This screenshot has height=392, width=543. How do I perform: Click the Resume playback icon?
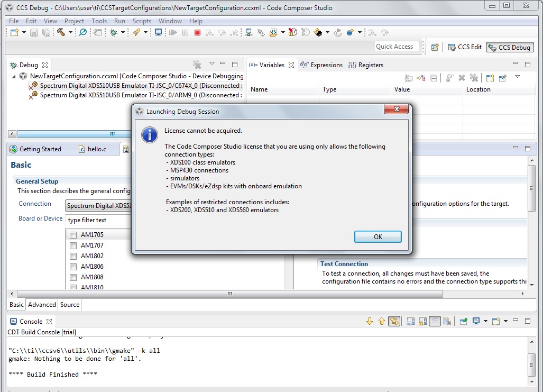coord(173,32)
